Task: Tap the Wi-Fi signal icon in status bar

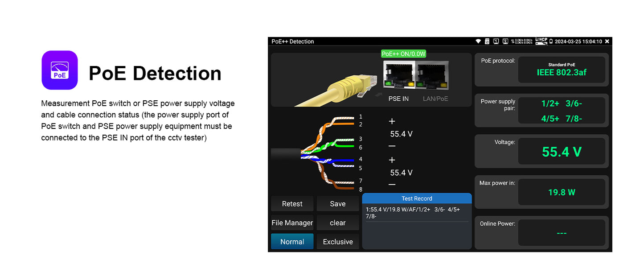Action: tap(478, 41)
